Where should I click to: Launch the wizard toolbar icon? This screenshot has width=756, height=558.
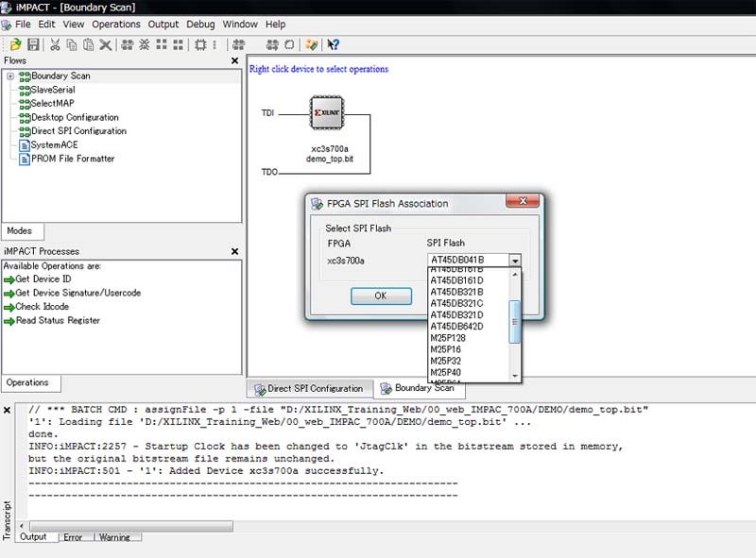tap(312, 44)
